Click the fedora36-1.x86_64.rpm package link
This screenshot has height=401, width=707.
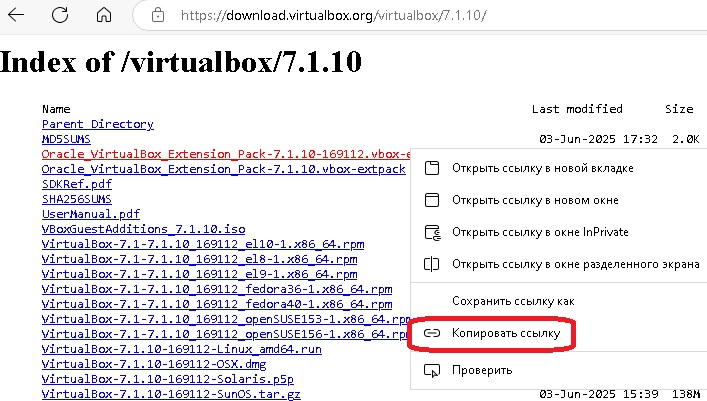click(x=217, y=289)
